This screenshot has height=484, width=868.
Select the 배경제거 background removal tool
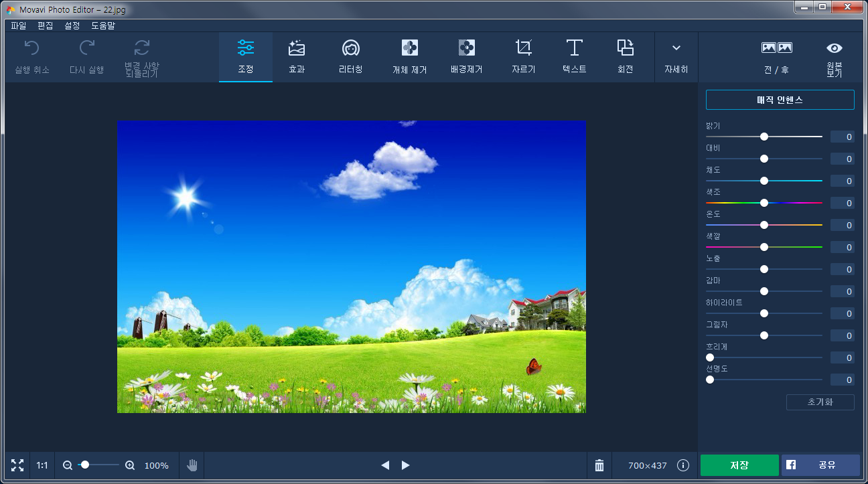(467, 57)
